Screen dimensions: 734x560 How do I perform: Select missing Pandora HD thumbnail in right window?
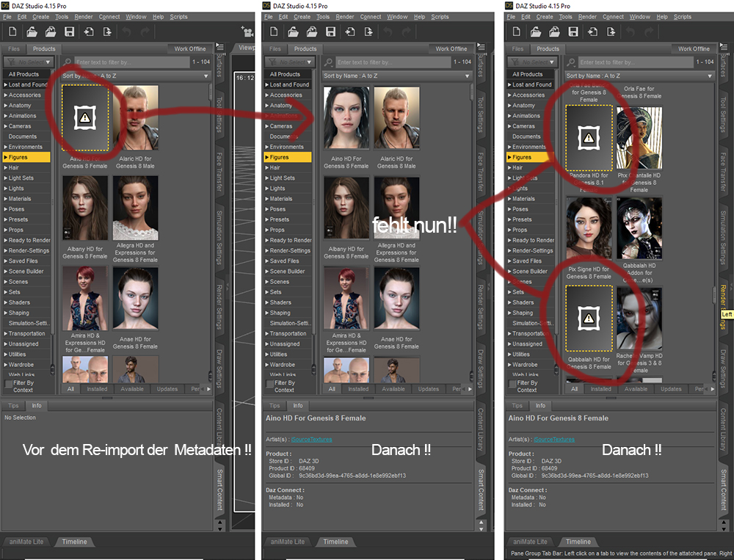click(x=589, y=138)
